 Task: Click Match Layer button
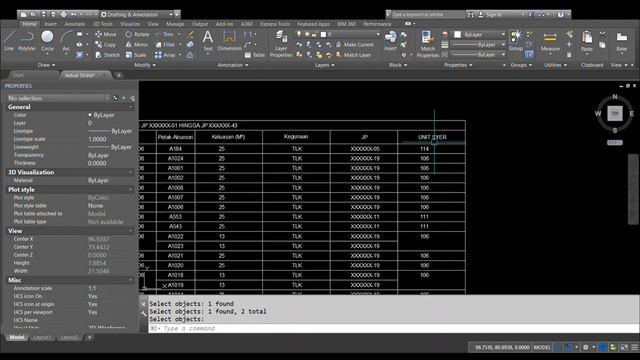pyautogui.click(x=353, y=55)
